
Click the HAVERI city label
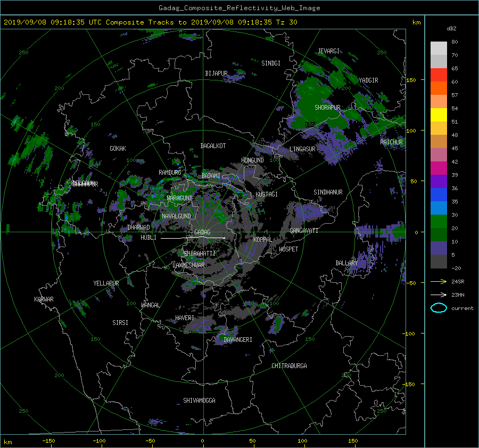[x=185, y=319]
